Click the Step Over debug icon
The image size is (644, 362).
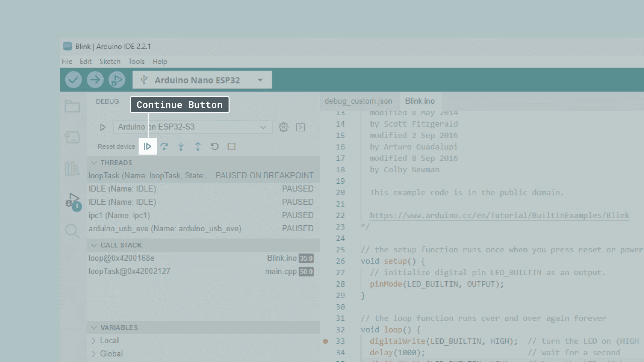[x=164, y=146]
